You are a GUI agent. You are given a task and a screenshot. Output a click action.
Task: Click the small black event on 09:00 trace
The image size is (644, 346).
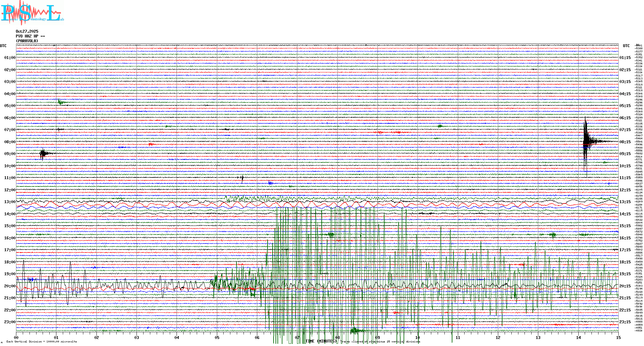tap(43, 153)
